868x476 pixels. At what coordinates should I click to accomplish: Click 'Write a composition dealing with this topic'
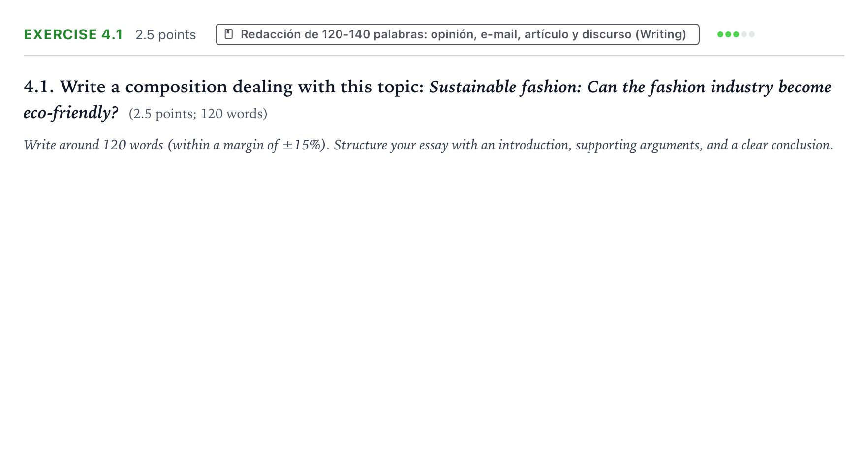(x=242, y=87)
